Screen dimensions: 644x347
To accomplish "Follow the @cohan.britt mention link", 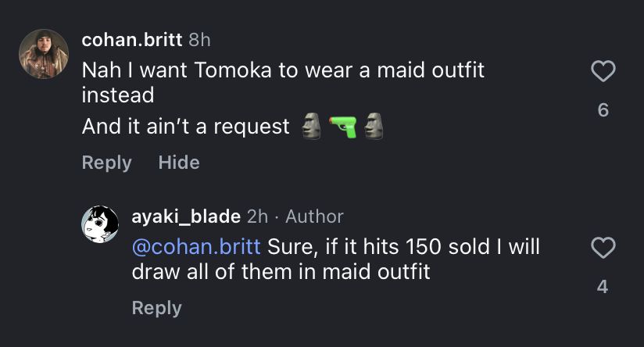I will point(196,247).
